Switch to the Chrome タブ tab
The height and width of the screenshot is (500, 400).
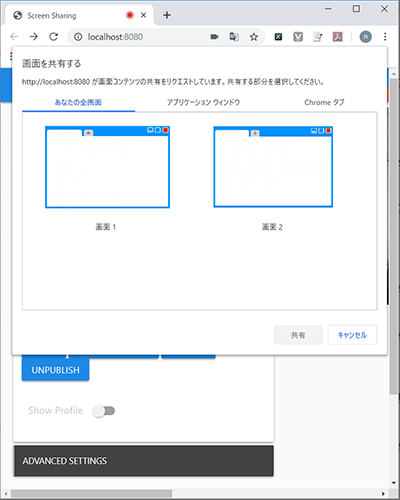pyautogui.click(x=324, y=102)
